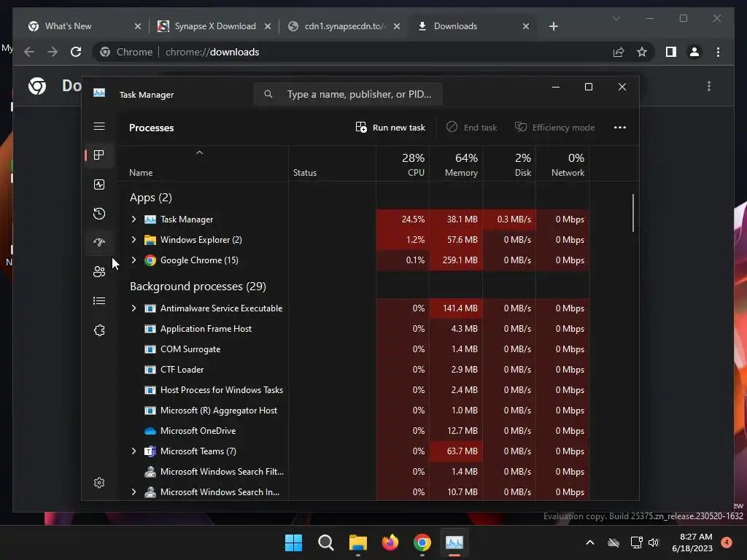Open Task Manager settings gear
Image resolution: width=747 pixels, height=560 pixels.
(99, 483)
